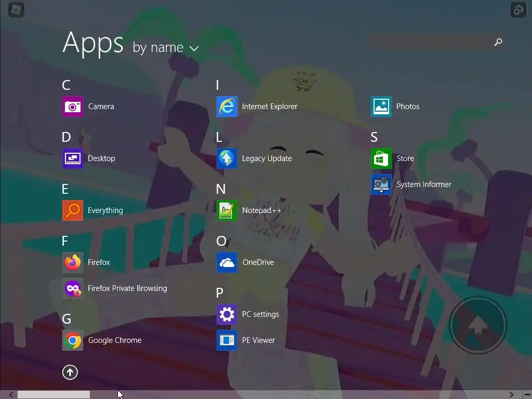Launch the Desktop tile icon
This screenshot has width=532, height=399.
point(73,158)
